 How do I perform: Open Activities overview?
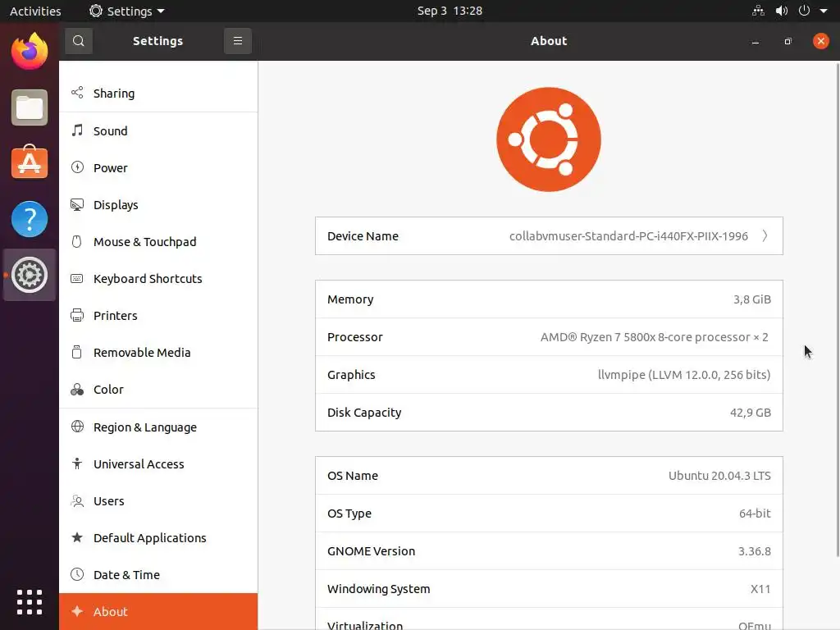pos(35,11)
